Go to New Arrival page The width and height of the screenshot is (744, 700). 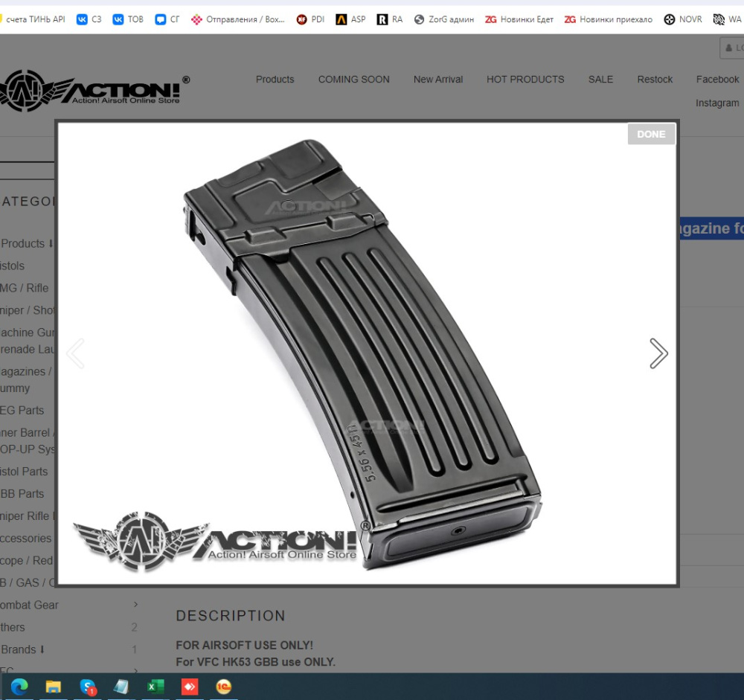[438, 80]
